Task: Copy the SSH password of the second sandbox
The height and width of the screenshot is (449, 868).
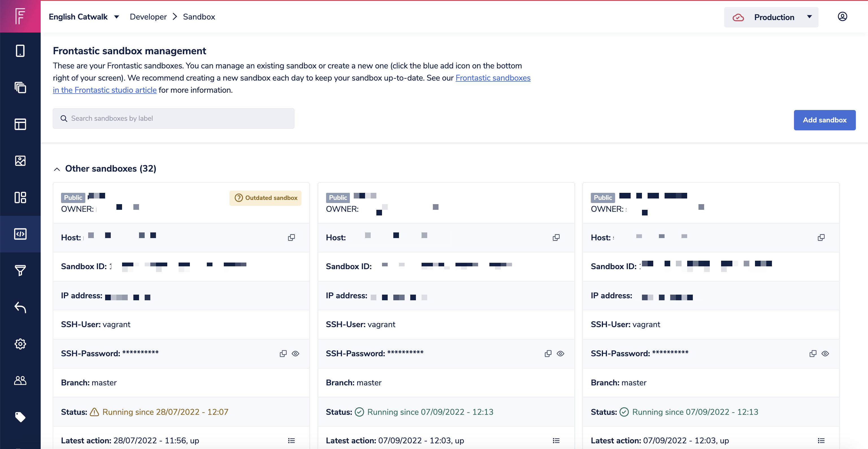Action: pyautogui.click(x=548, y=354)
